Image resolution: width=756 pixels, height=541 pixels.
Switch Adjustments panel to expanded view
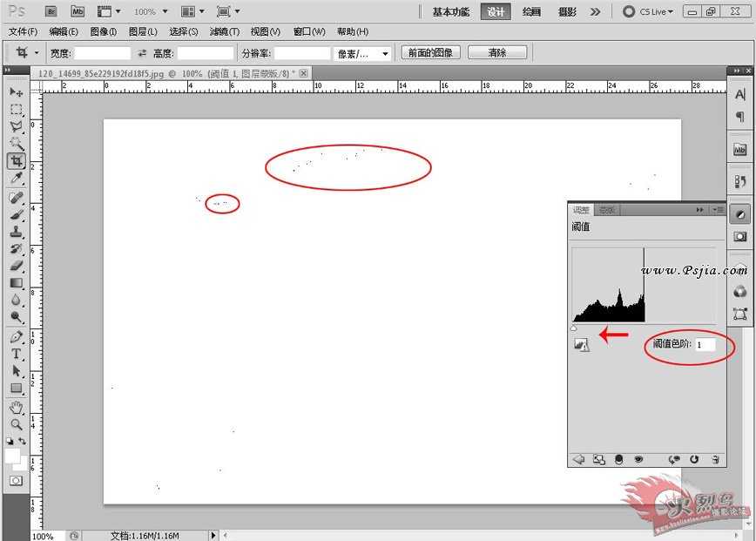click(x=599, y=459)
